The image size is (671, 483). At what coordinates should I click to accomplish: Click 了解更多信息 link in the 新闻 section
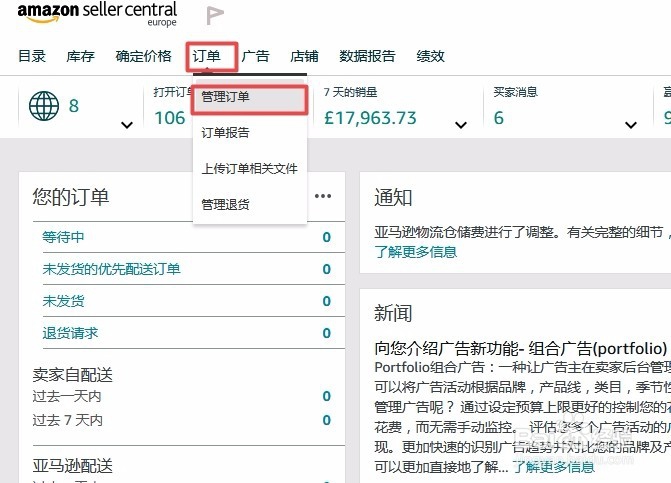554,467
